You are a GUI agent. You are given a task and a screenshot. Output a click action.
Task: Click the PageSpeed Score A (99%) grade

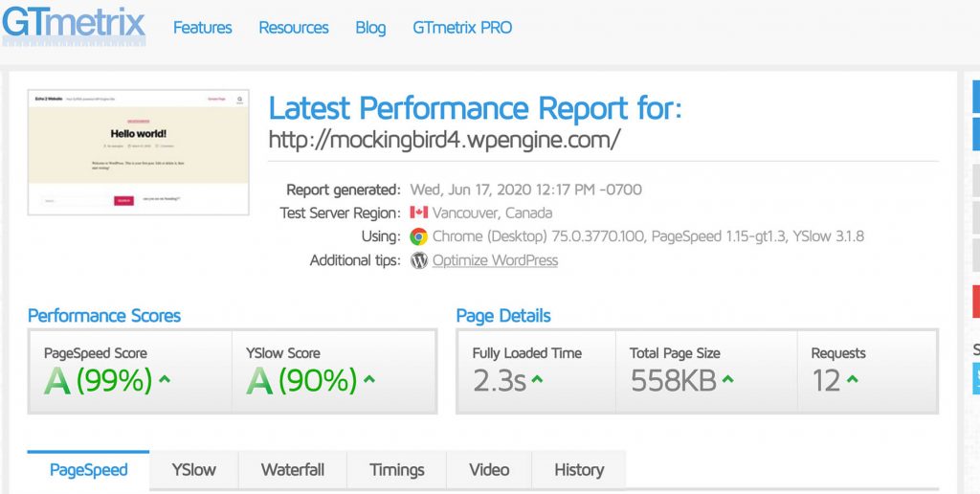click(99, 379)
